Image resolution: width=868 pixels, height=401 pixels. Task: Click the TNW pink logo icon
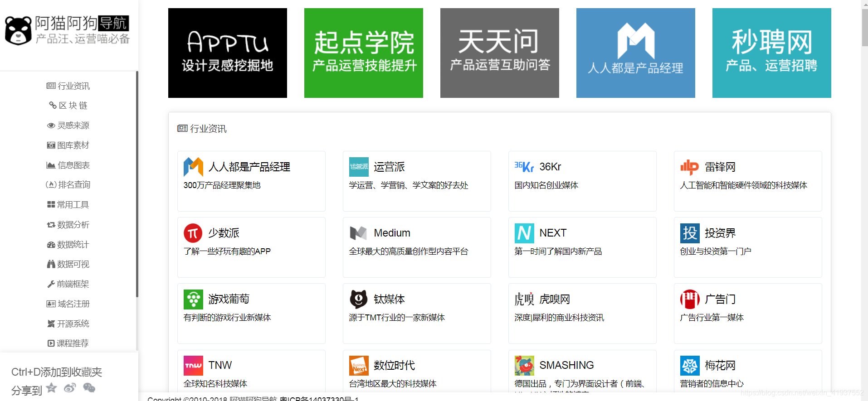193,366
